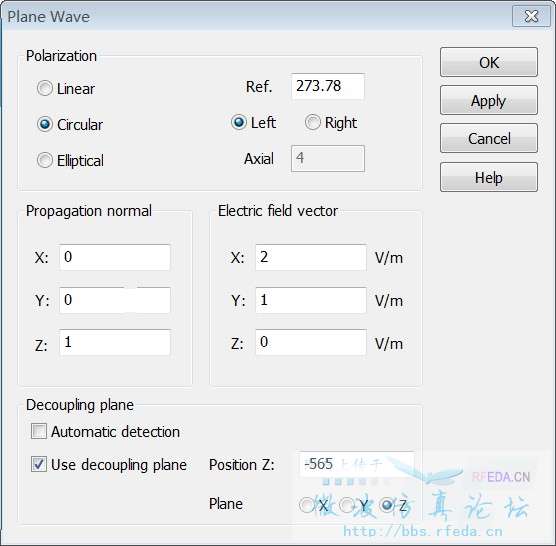Click Electric field vector X field
556x546 pixels.
click(311, 257)
